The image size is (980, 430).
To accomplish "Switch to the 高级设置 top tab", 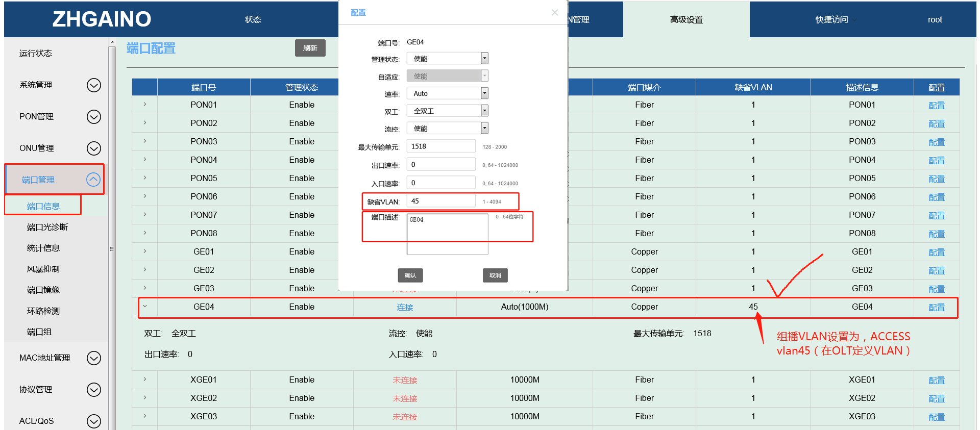I will 686,19.
